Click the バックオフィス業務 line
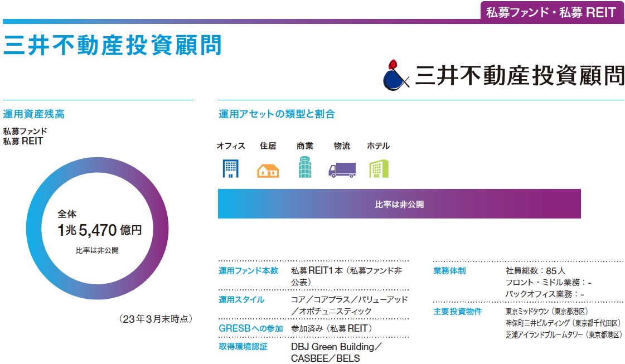The height and width of the screenshot is (364, 625). tap(545, 294)
